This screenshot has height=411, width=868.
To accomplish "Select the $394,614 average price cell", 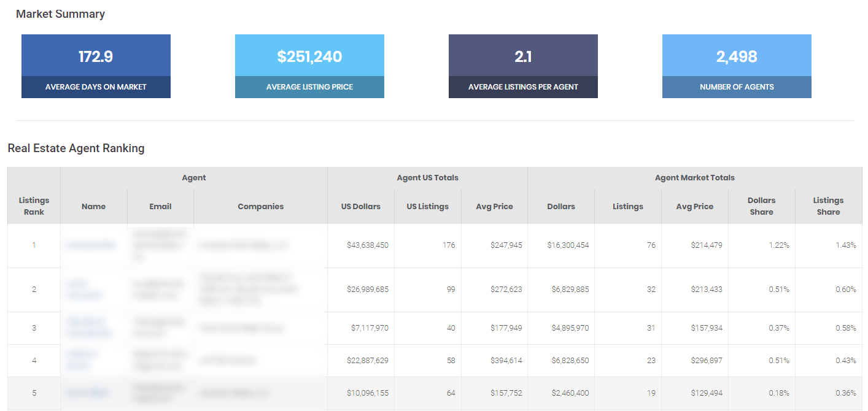I will coord(494,361).
